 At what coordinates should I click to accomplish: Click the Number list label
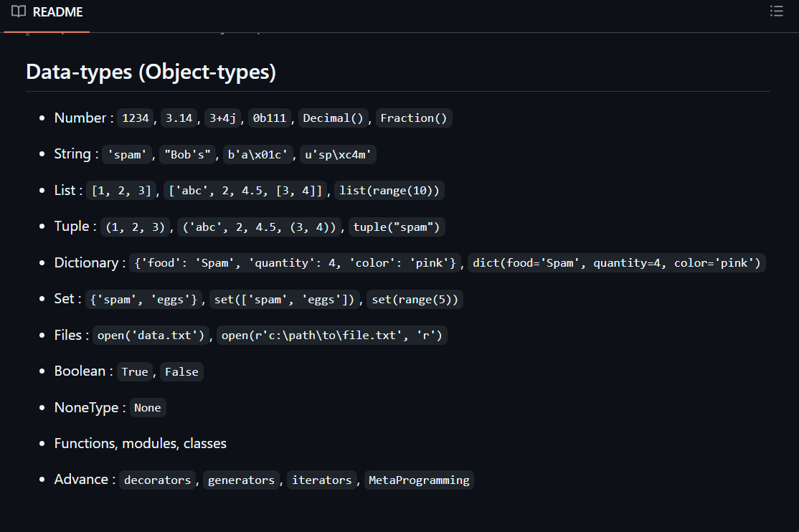tap(80, 118)
